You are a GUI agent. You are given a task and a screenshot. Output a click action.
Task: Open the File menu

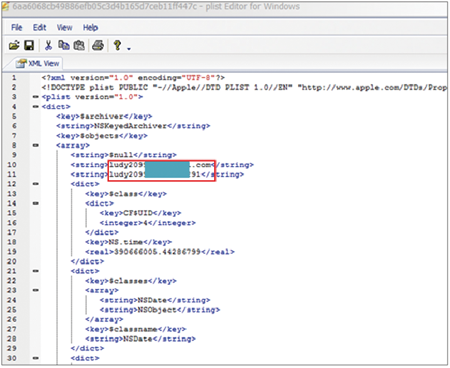pyautogui.click(x=17, y=27)
